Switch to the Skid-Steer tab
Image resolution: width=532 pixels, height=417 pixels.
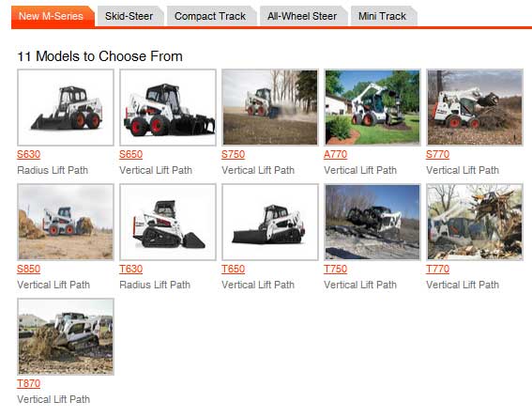click(x=129, y=16)
